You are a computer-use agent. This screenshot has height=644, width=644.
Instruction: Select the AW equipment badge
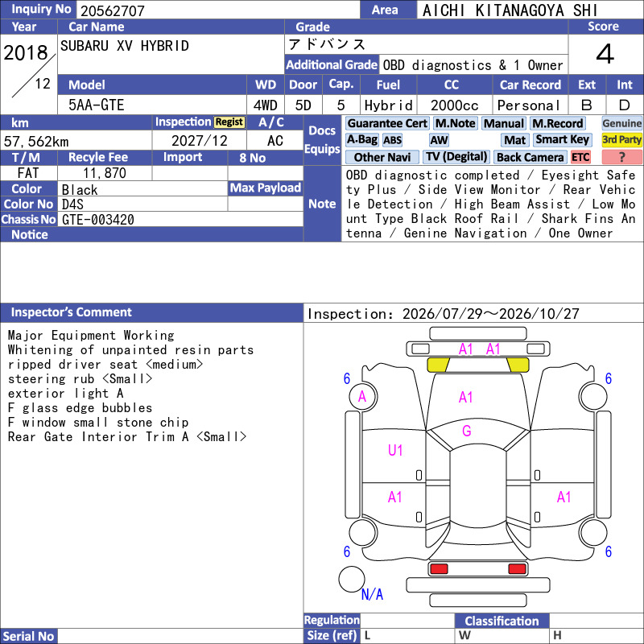[439, 140]
